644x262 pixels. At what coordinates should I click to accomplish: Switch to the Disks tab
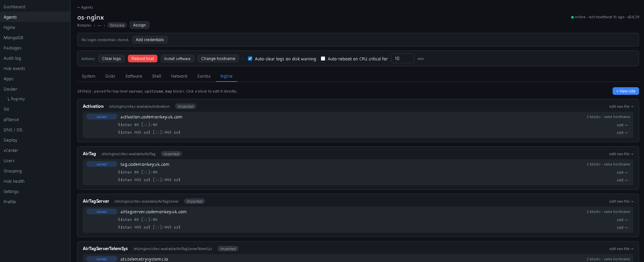(110, 76)
